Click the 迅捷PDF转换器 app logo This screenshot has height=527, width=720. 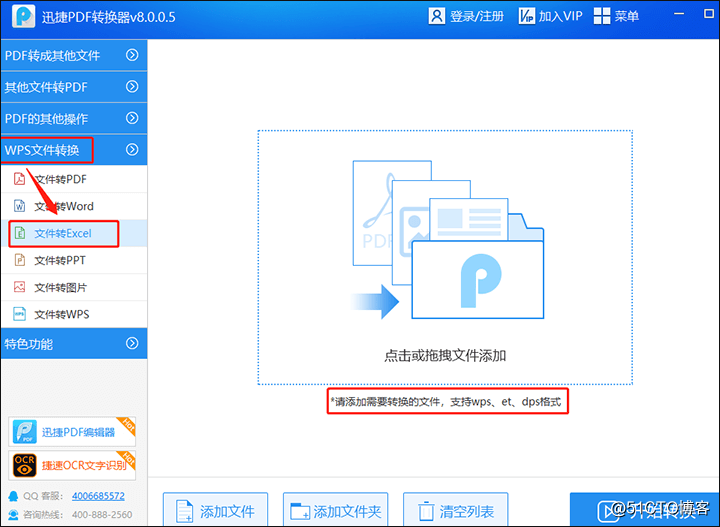(x=23, y=17)
